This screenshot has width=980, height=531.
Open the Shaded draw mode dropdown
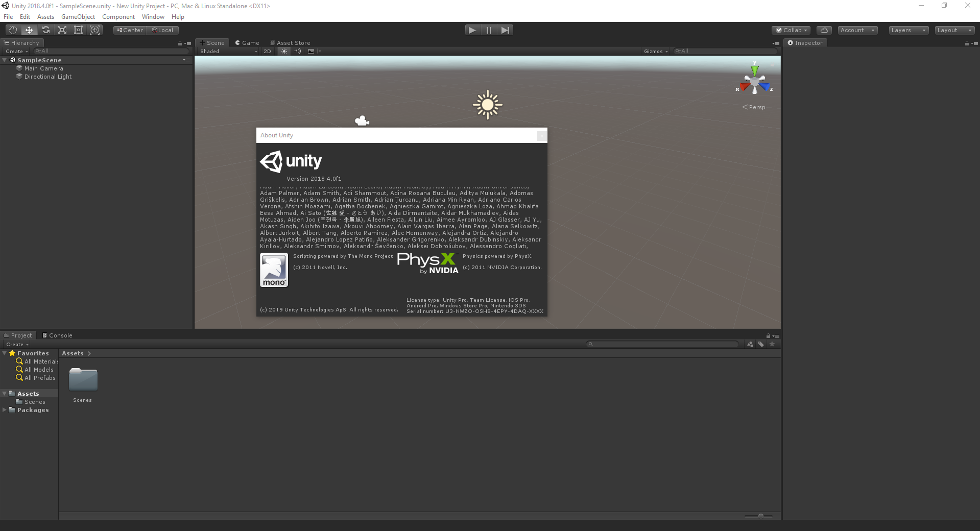(229, 51)
